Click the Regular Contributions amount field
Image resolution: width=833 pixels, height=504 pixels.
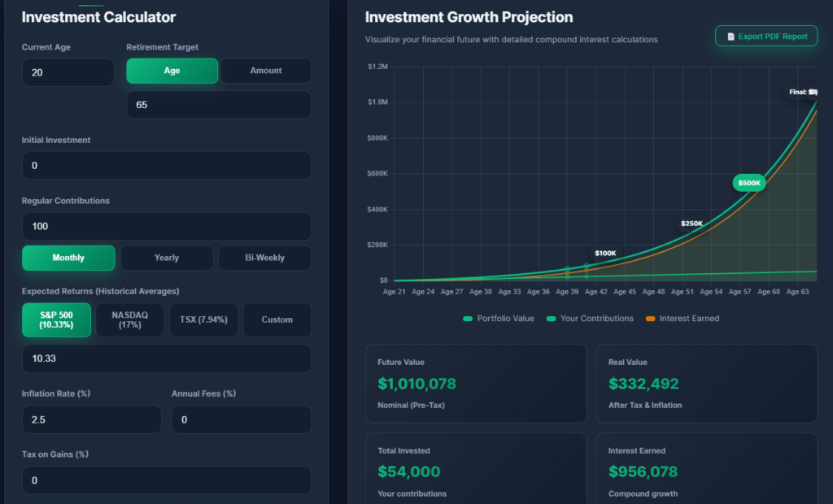click(x=166, y=226)
